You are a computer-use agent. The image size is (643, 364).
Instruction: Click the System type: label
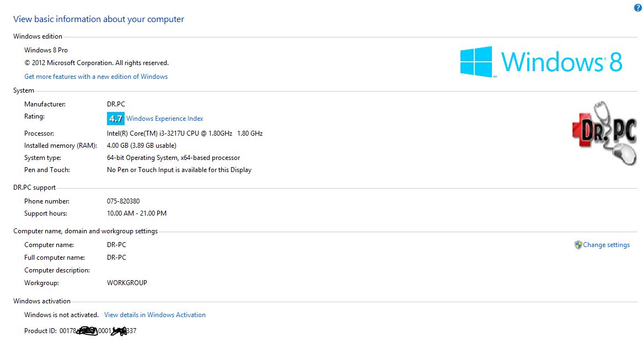[x=42, y=158]
